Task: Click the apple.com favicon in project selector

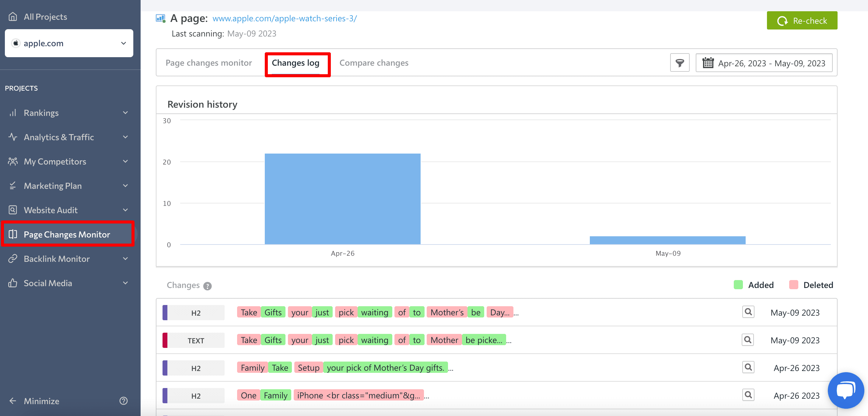Action: click(x=16, y=43)
